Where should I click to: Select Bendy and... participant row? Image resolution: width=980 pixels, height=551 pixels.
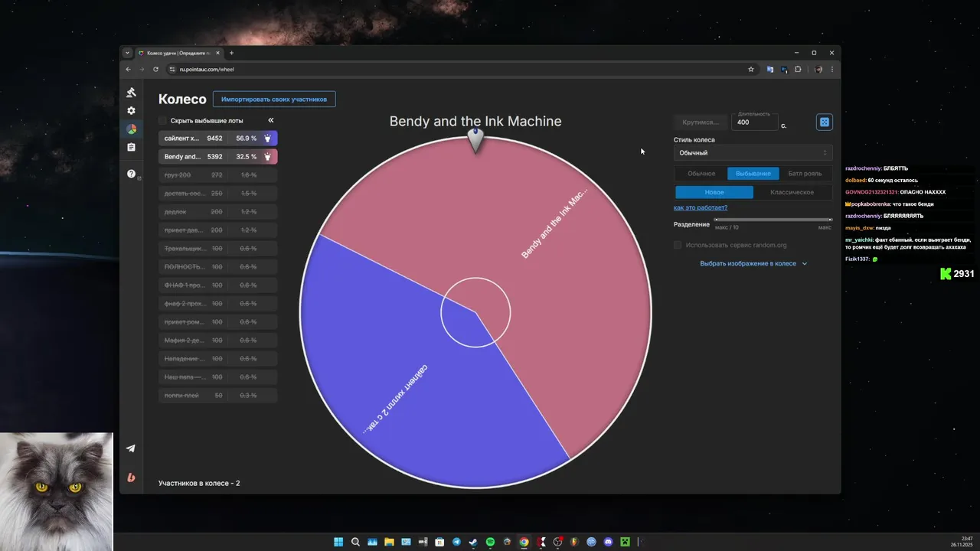click(x=218, y=157)
